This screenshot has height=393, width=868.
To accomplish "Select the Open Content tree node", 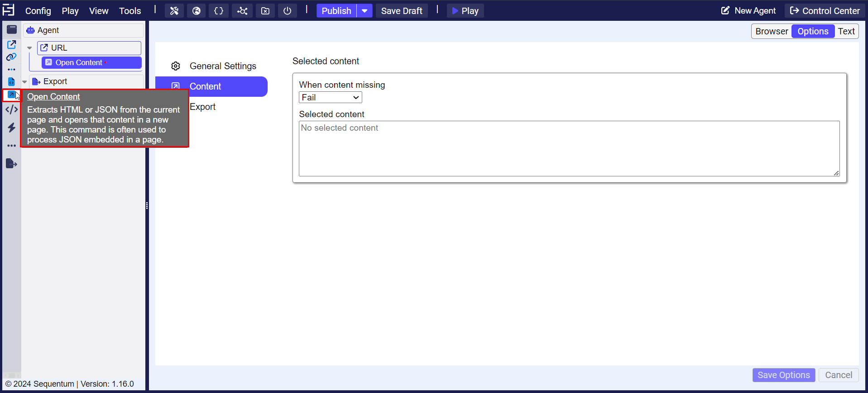I will tap(91, 62).
